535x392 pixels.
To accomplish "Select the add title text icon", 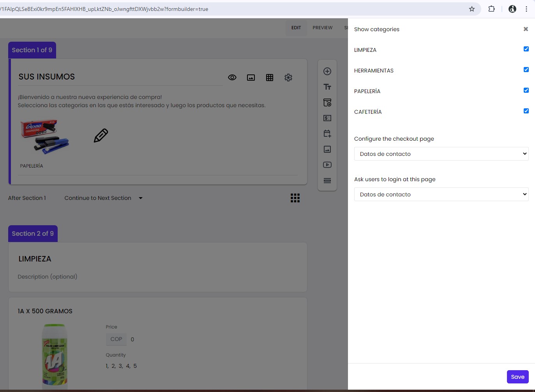I will coord(327,87).
